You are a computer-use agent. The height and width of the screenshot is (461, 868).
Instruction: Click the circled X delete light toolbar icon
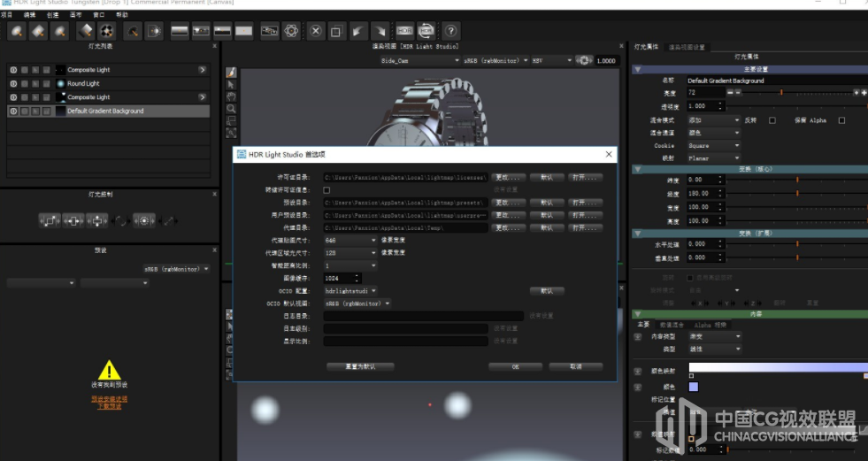click(x=316, y=31)
